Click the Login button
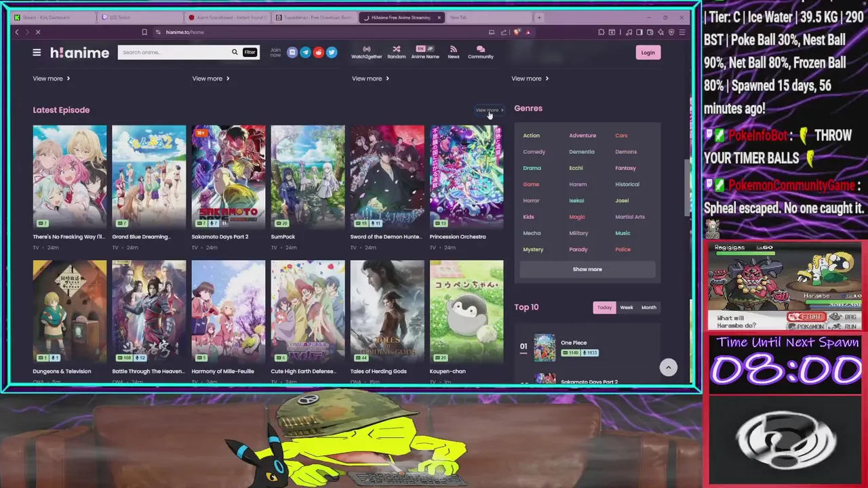This screenshot has height=488, width=868. [x=648, y=52]
